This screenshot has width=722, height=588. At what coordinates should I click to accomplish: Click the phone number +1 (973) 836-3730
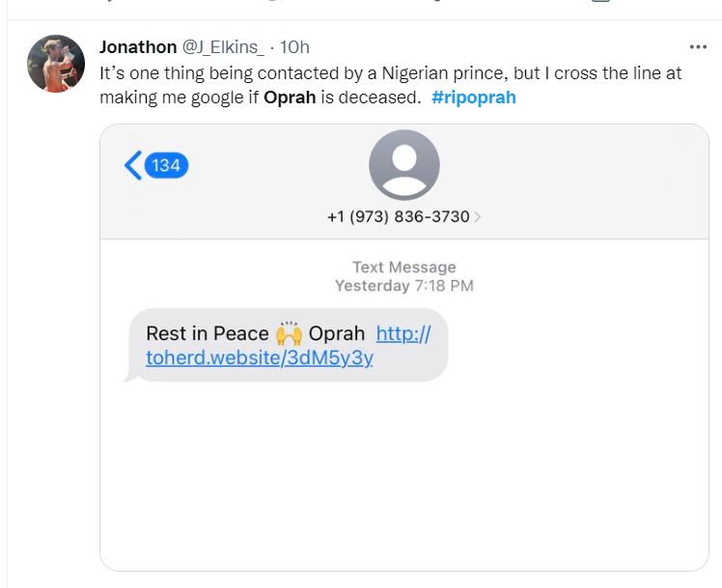coord(398,217)
